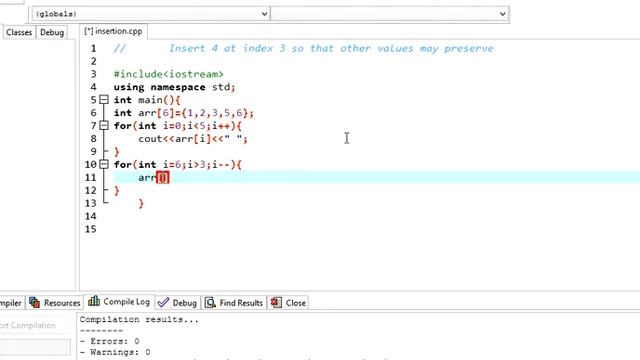Image resolution: width=640 pixels, height=360 pixels.
Task: Click 'for(int i=0;i<5;i++){' line
Action: pos(178,126)
